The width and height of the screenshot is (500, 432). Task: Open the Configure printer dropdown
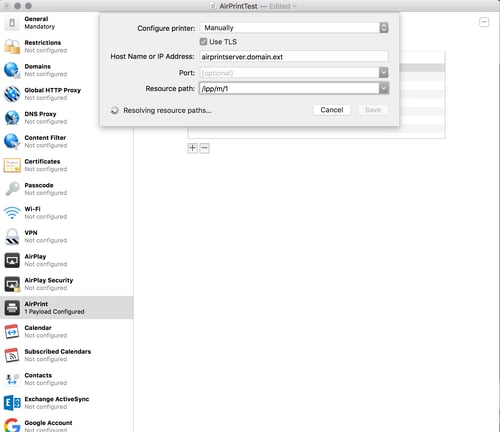coord(294,28)
